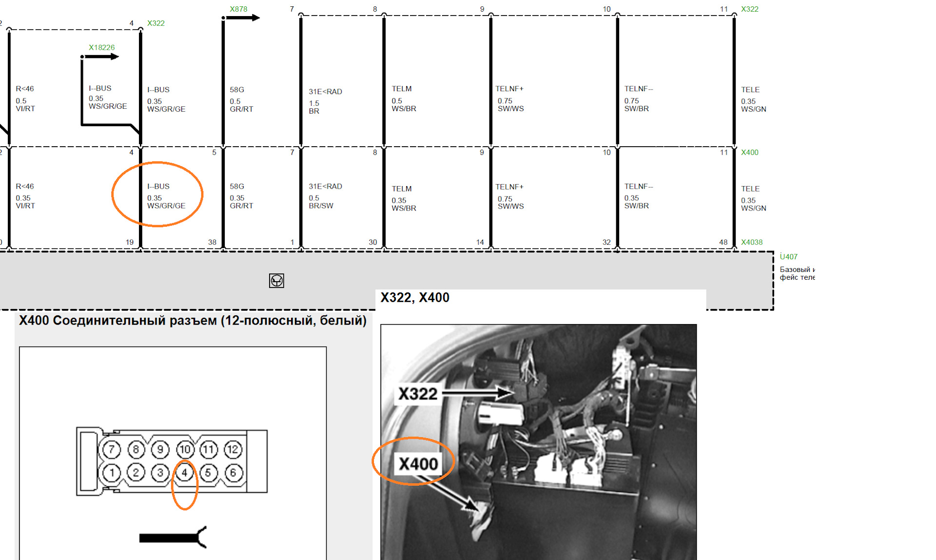Click the "TELNF-- 0.35 SW/BR" wire label
Image resolution: width=936 pixels, height=560 pixels.
639,196
